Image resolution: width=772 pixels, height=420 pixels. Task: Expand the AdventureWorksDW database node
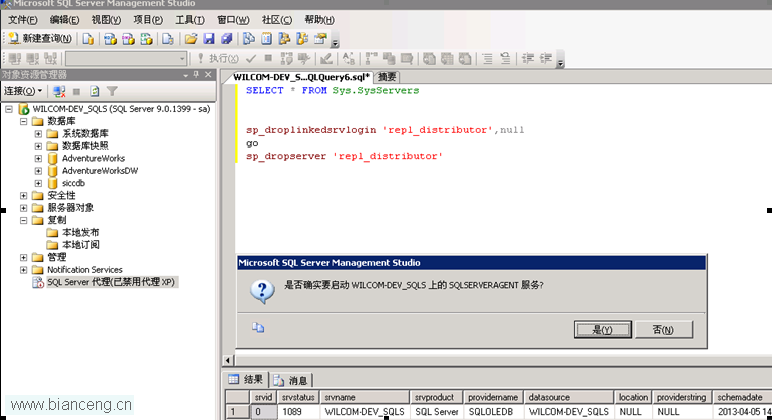pyautogui.click(x=38, y=171)
